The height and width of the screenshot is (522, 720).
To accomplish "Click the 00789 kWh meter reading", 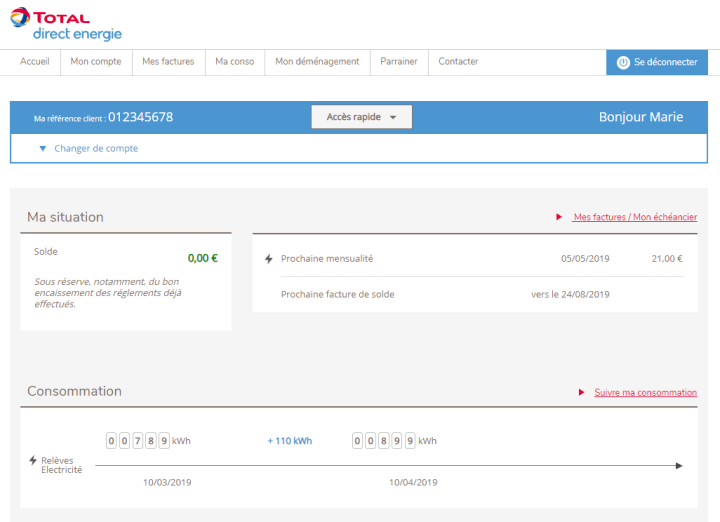I will point(148,441).
